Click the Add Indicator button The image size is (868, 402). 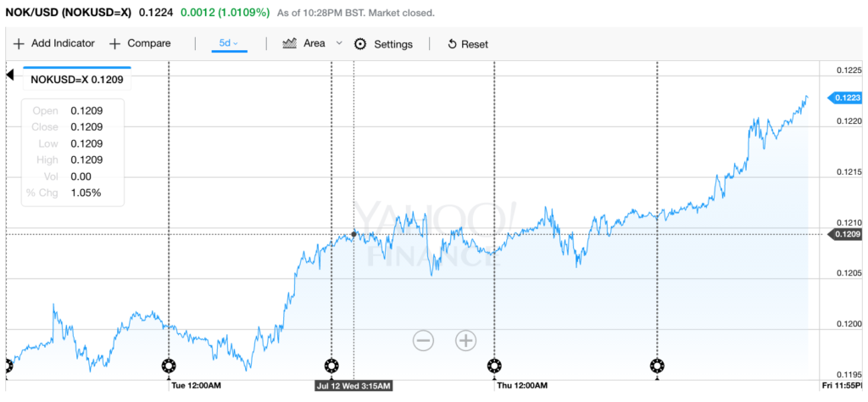pos(54,43)
